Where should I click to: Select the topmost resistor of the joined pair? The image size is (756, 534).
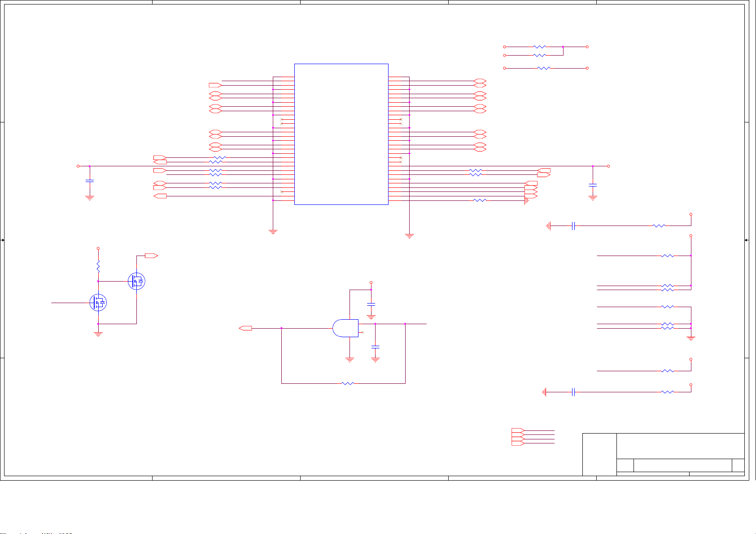(540, 47)
